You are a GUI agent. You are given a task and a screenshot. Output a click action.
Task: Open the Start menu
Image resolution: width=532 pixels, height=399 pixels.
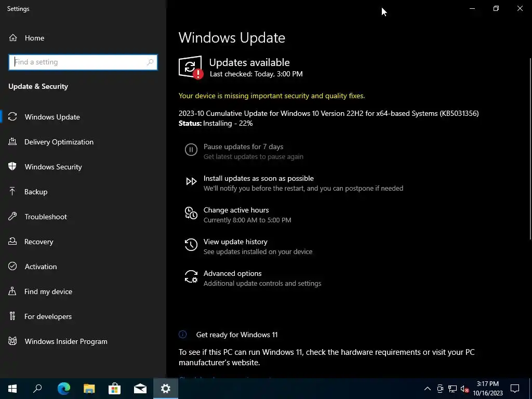[12, 389]
